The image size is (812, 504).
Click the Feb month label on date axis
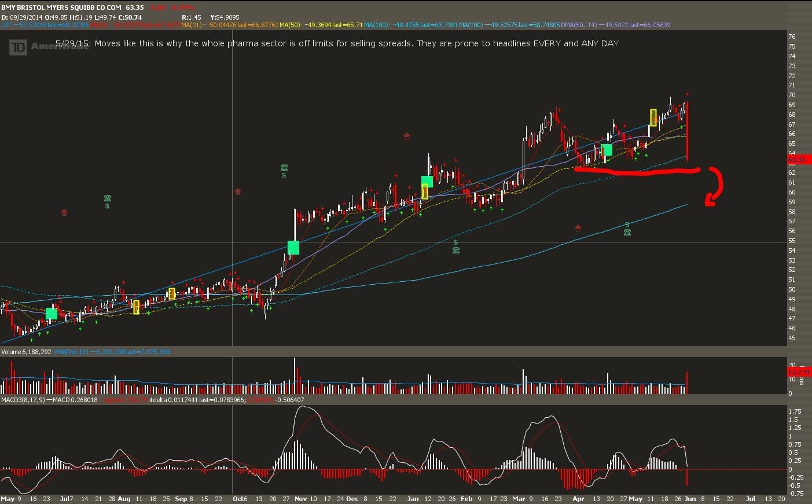[x=466, y=499]
